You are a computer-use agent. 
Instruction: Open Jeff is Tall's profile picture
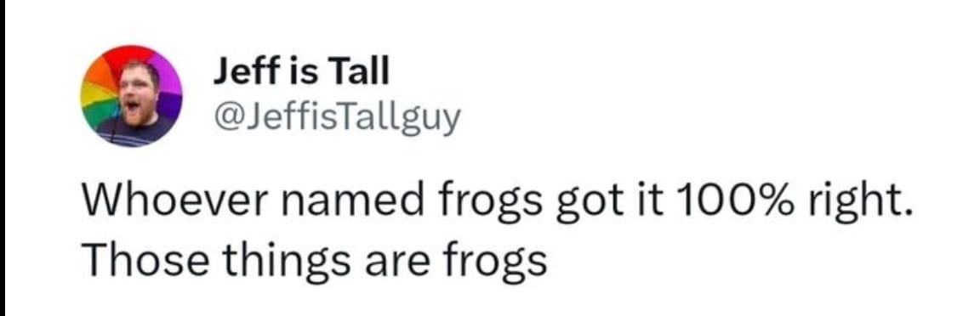[x=131, y=95]
